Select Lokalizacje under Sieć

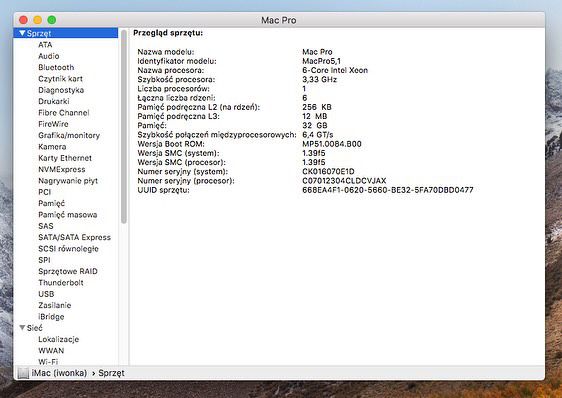(x=59, y=339)
